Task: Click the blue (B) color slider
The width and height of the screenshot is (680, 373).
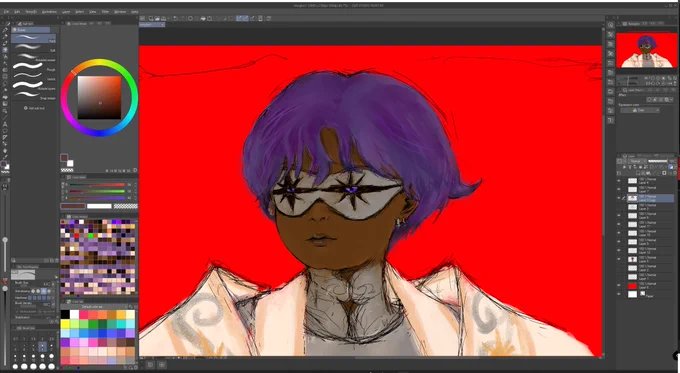Action: [x=97, y=198]
